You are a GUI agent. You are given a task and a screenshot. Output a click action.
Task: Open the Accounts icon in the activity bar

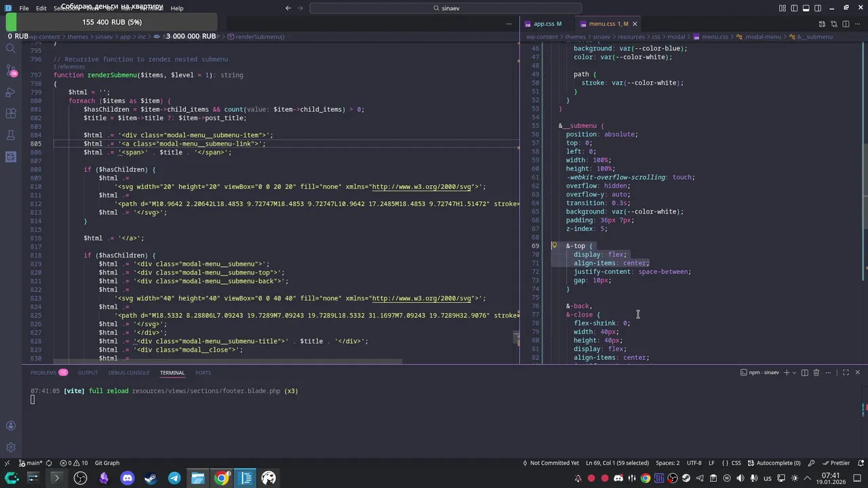(x=11, y=426)
